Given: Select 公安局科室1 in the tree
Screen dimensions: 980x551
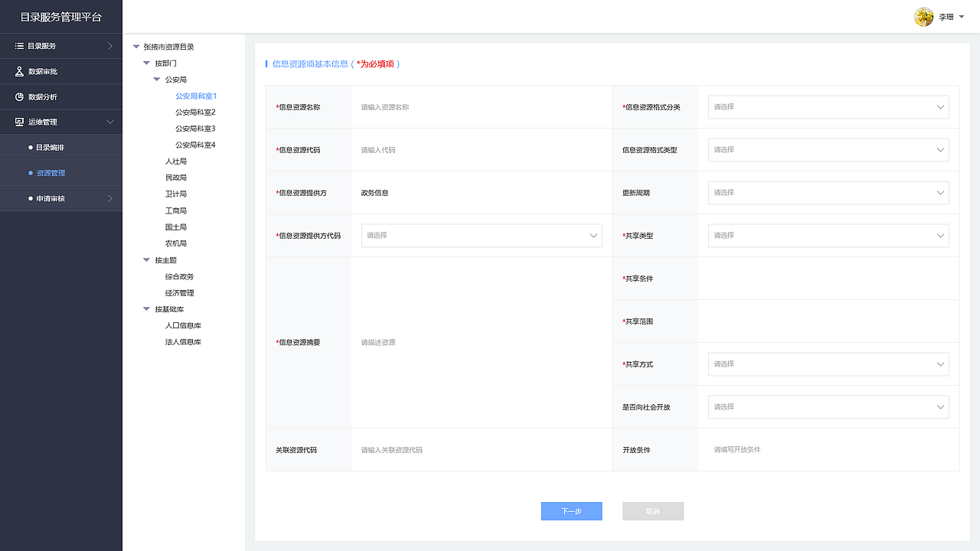Looking at the screenshot, I should coord(196,96).
